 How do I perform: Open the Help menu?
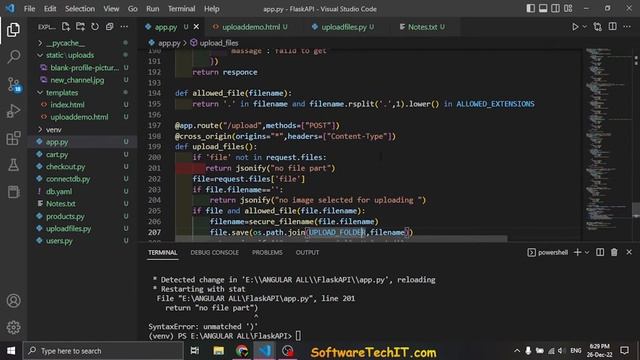point(211,9)
